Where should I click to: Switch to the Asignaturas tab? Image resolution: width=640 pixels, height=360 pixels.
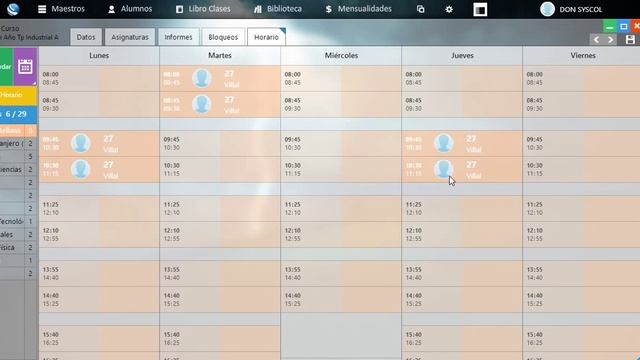(x=130, y=37)
